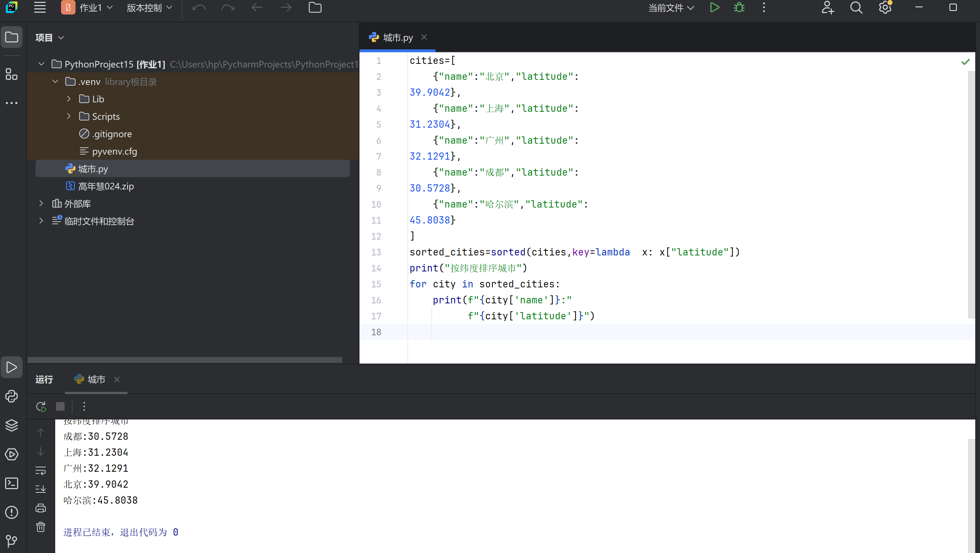This screenshot has height=553, width=980.
Task: Rerun 城市 with rerun icon
Action: [x=41, y=406]
